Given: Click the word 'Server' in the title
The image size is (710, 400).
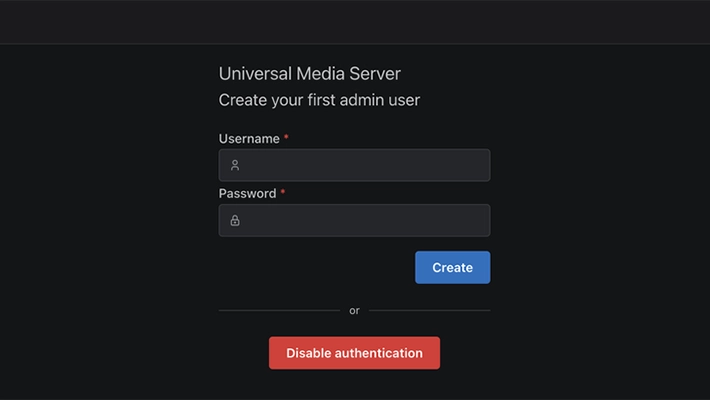Looking at the screenshot, I should [x=375, y=74].
